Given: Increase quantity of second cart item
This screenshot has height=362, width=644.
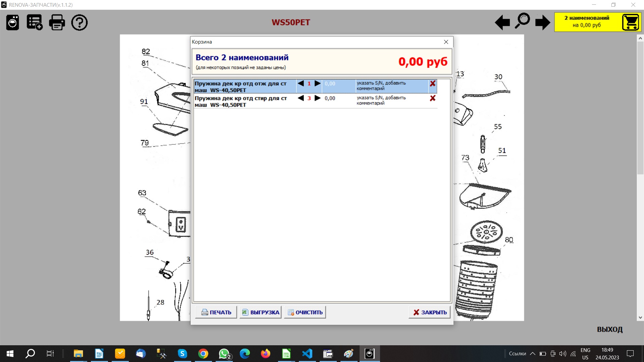Looking at the screenshot, I should (317, 98).
